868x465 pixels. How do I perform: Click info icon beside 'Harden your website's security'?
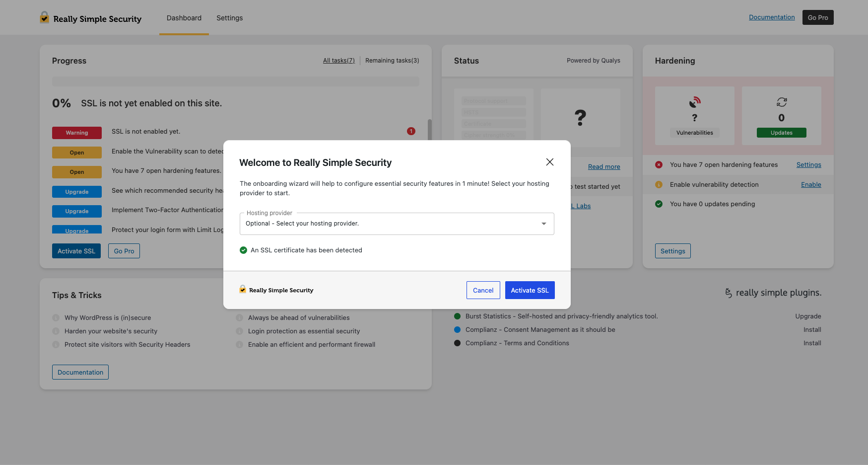coord(56,331)
